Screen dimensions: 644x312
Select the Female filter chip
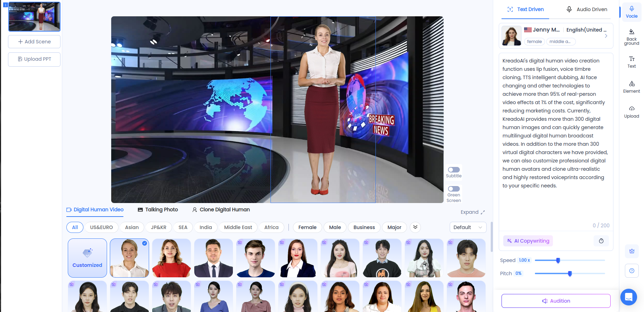307,227
